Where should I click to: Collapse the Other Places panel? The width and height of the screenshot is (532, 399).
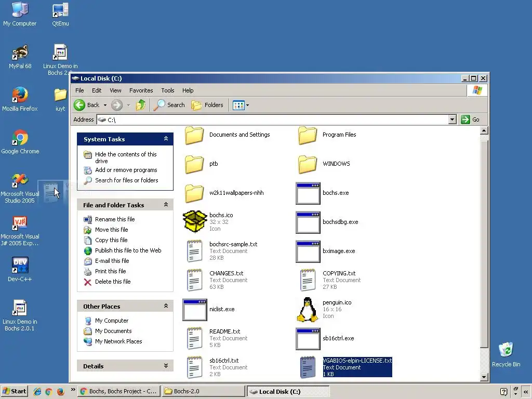(166, 306)
